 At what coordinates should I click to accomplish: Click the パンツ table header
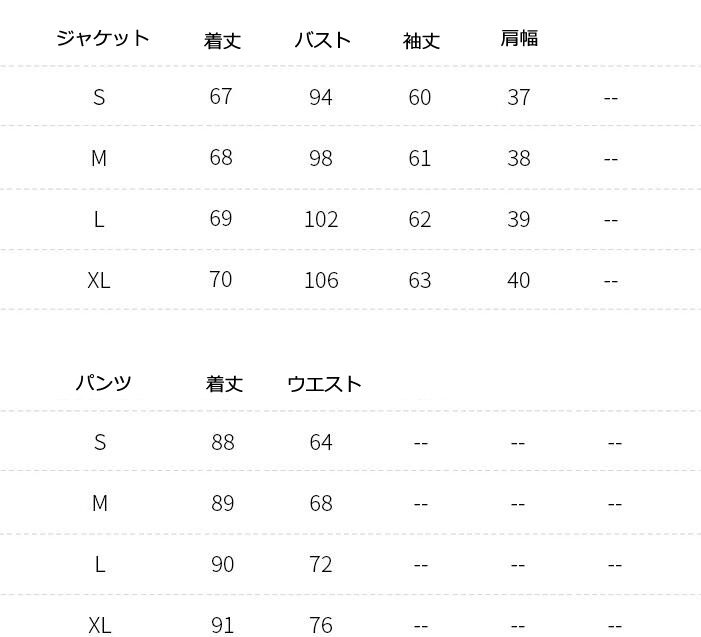point(103,383)
